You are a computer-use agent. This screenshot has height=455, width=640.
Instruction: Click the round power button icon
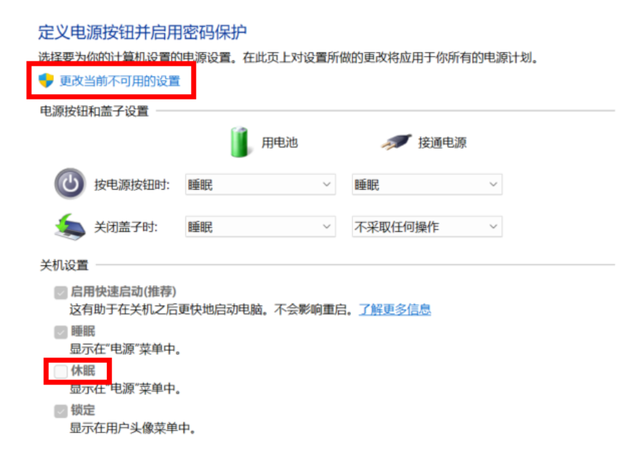(x=70, y=184)
